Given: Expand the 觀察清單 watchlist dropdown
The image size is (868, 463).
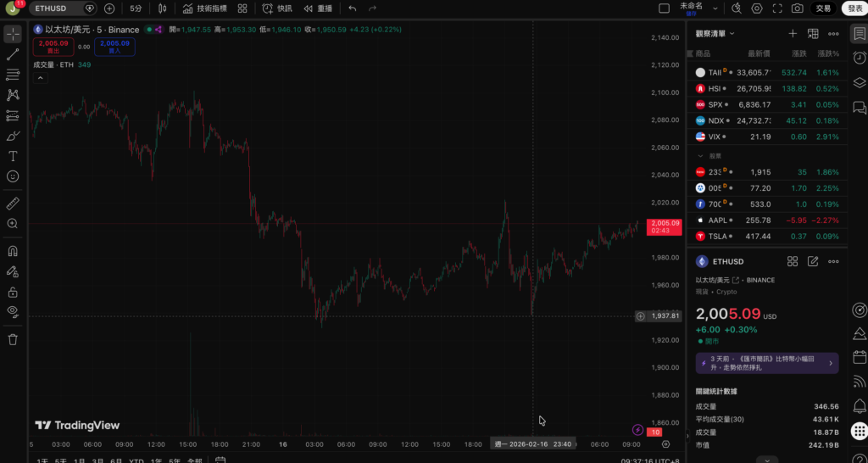Looking at the screenshot, I should tap(715, 34).
